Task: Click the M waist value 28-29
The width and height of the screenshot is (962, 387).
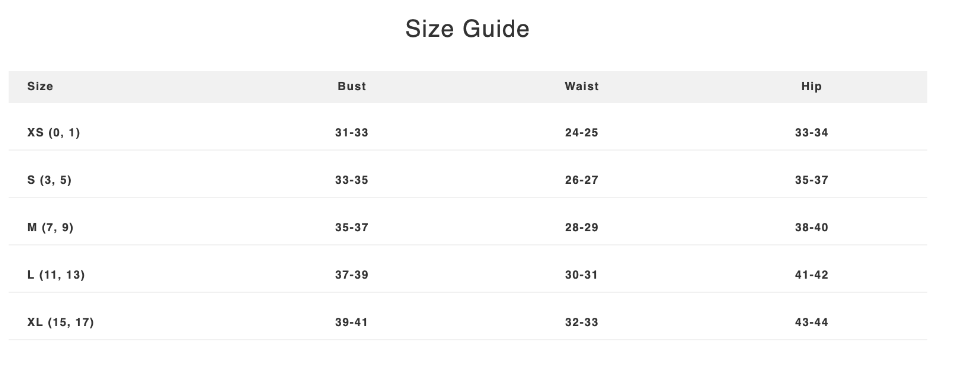Action: [x=582, y=228]
